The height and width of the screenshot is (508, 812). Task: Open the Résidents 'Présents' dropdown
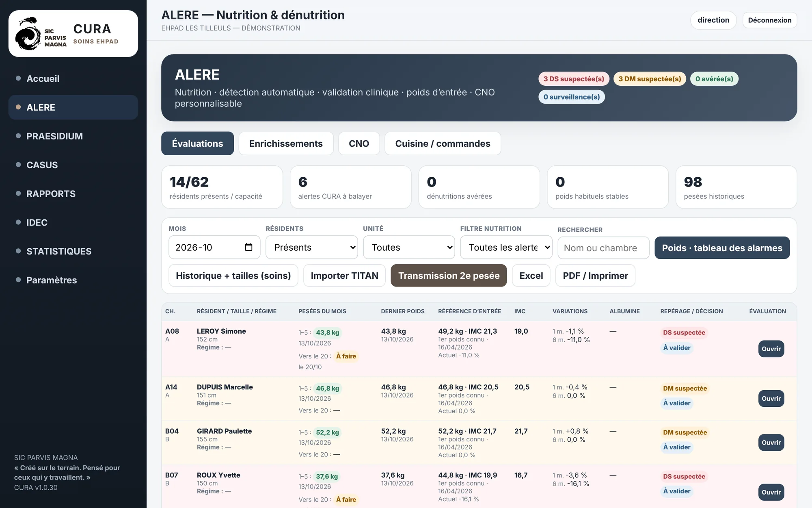click(311, 247)
